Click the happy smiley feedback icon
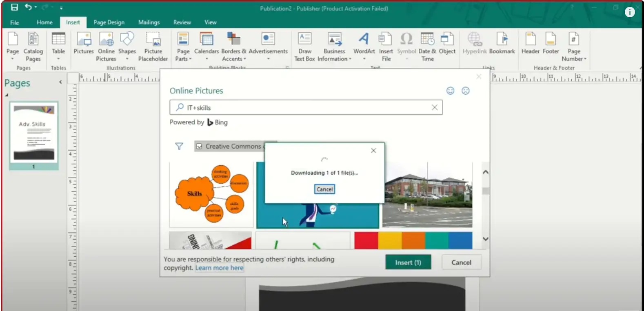 tap(450, 91)
